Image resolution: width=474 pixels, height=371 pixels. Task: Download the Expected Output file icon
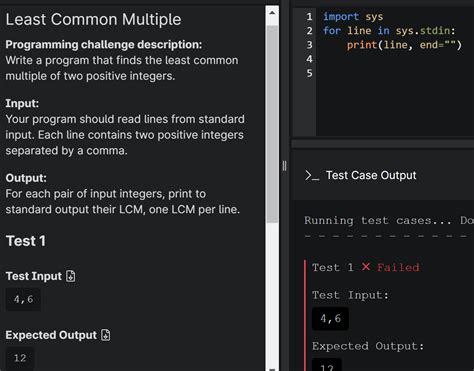[106, 335]
